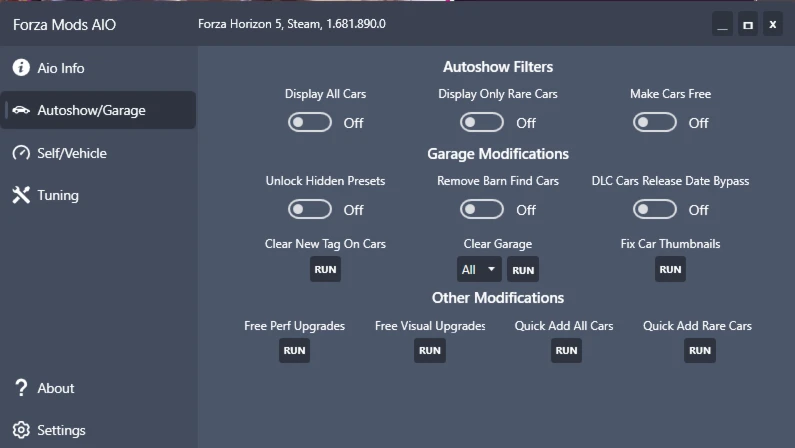Screen dimensions: 795x448
Task: Run Free Visual Upgrades
Action: coord(430,350)
